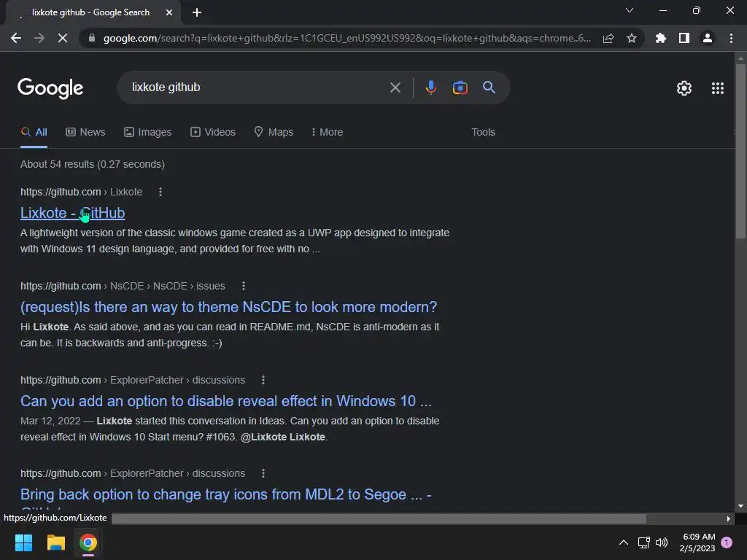Stop the page from loading
747x560 pixels.
pos(63,38)
